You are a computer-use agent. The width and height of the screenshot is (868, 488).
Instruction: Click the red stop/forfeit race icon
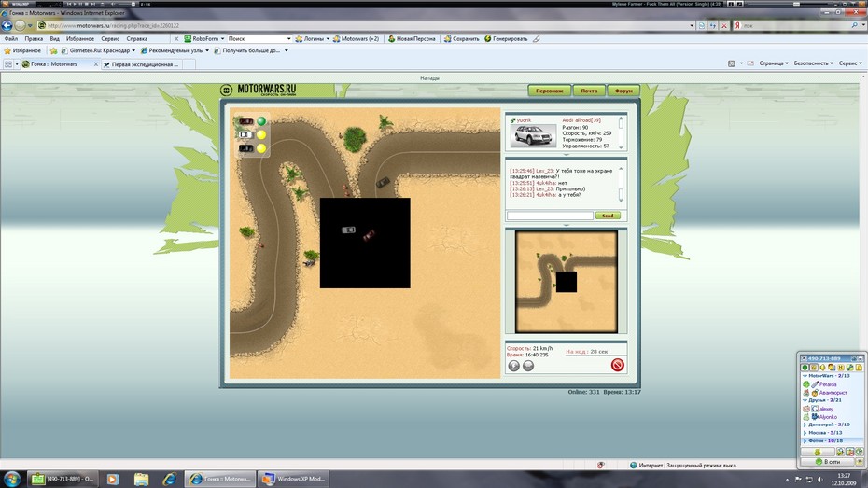tap(617, 365)
